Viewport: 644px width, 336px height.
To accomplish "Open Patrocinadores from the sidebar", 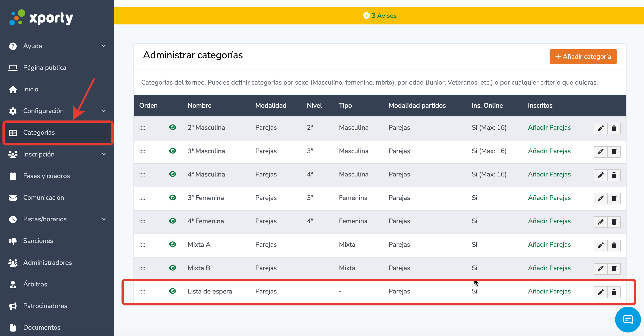I will [45, 306].
